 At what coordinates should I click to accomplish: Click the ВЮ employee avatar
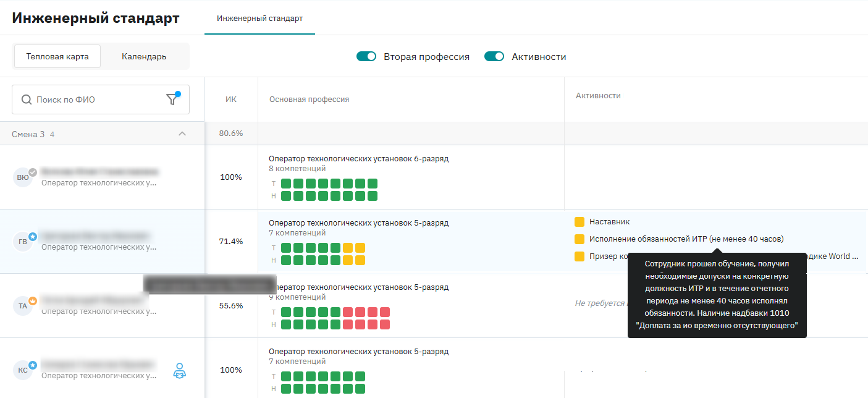coord(22,177)
